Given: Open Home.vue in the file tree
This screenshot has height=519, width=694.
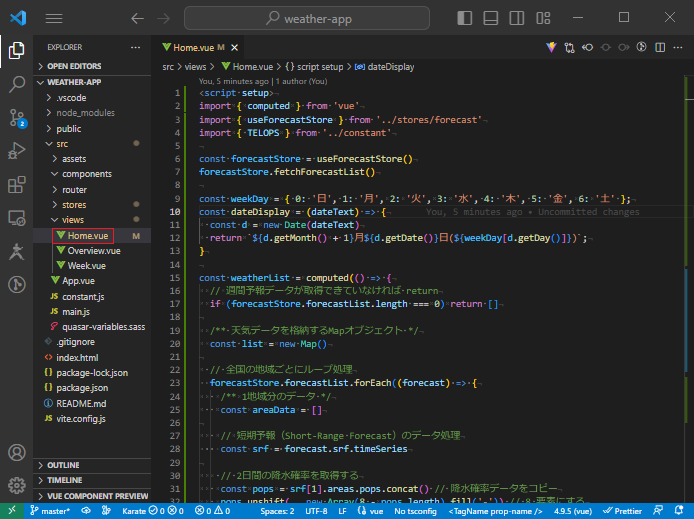Looking at the screenshot, I should click(x=92, y=236).
